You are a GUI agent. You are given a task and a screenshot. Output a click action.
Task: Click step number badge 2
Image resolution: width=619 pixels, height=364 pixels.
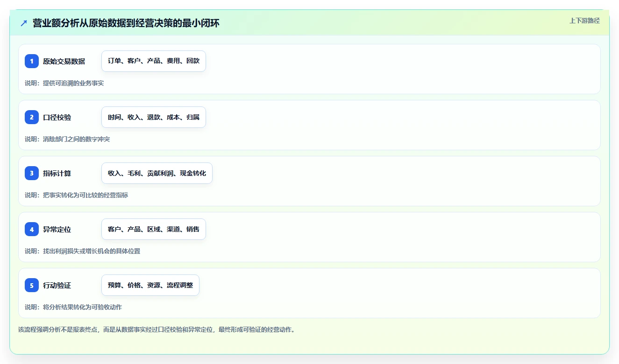coord(32,117)
